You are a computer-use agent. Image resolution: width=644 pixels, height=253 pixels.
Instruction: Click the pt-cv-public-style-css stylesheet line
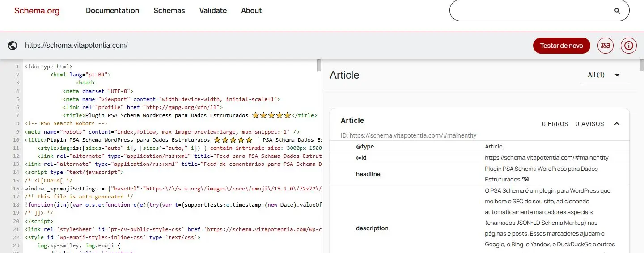[173, 229]
